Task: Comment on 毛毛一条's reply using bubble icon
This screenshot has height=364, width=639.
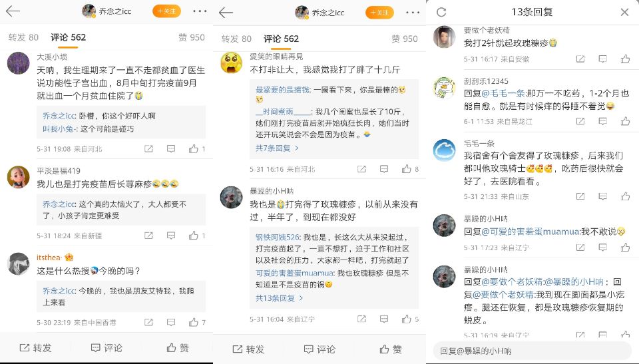Action: [603, 196]
